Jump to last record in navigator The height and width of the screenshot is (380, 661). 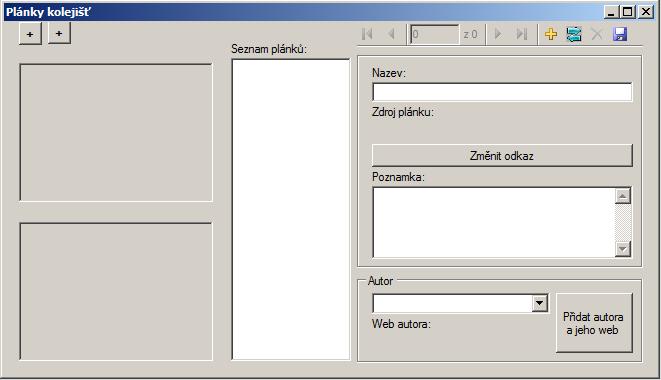(x=522, y=34)
